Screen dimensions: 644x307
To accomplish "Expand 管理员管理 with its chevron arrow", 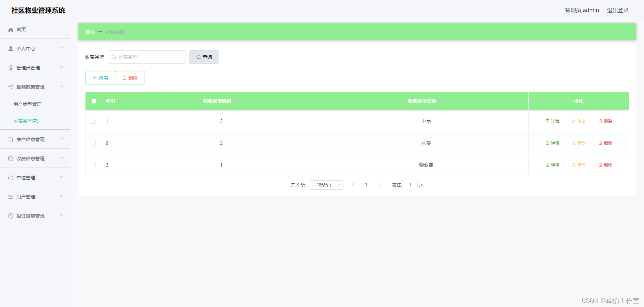I will coord(62,67).
